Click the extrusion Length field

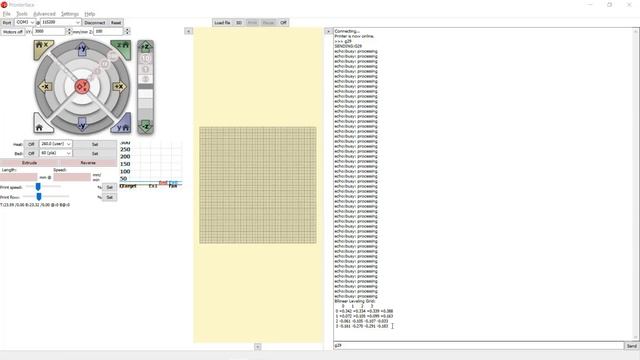point(19,177)
